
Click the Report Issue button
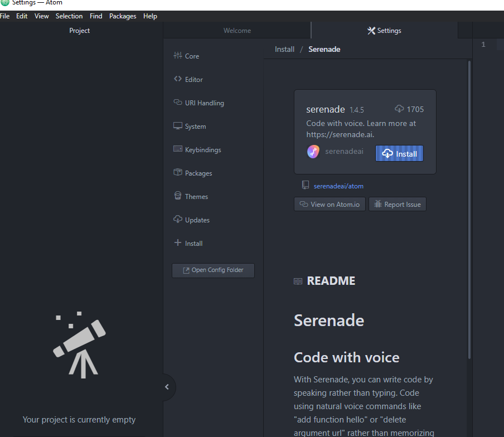click(398, 205)
